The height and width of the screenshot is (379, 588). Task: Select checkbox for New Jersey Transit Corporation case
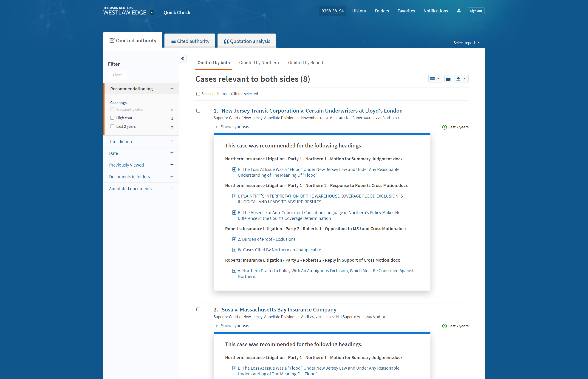pyautogui.click(x=198, y=111)
